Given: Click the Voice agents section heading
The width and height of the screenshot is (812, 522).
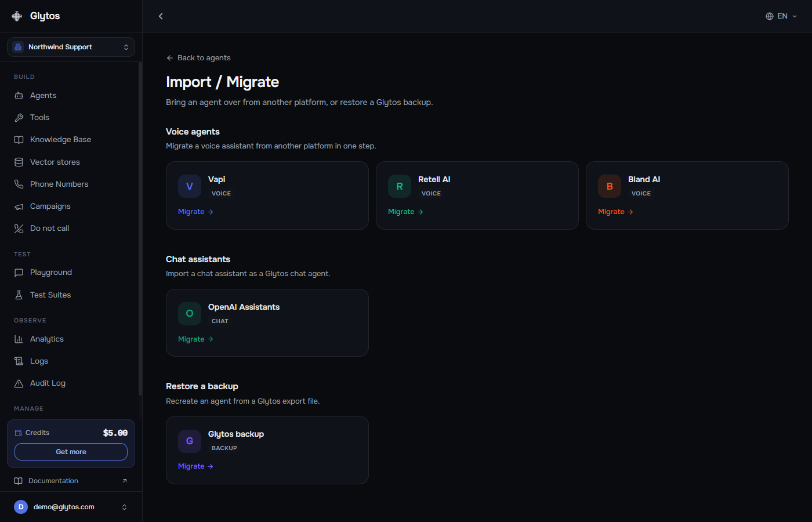Looking at the screenshot, I should pyautogui.click(x=193, y=132).
